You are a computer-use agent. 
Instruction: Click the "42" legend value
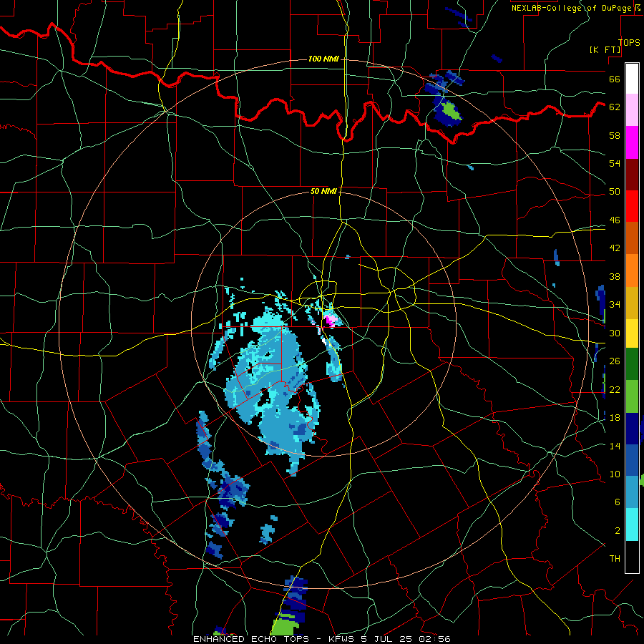tap(615, 248)
